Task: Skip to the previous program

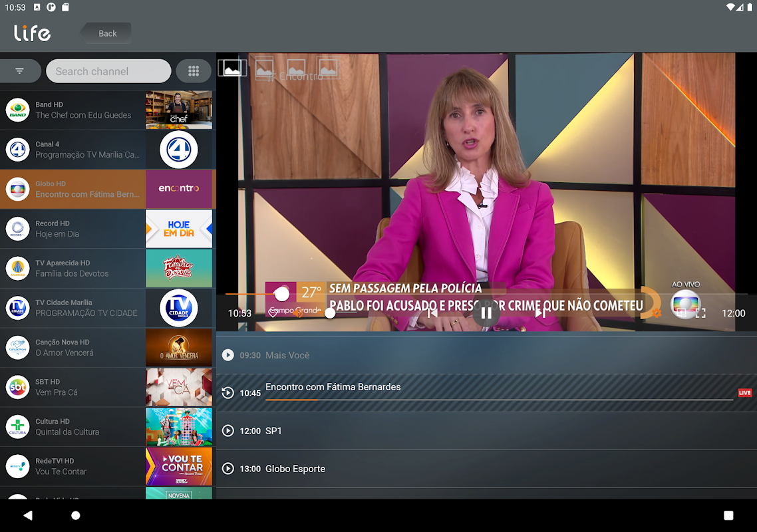Action: (432, 313)
